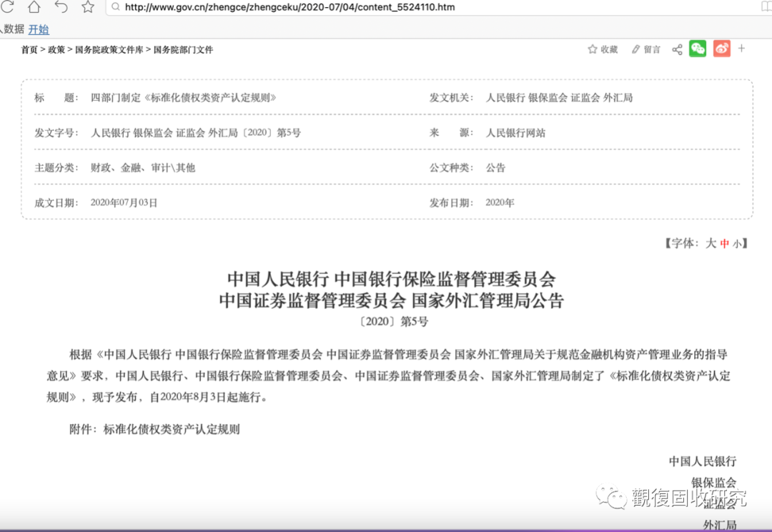The image size is (772, 532).
Task: Share the article to Weibo
Action: [721, 49]
